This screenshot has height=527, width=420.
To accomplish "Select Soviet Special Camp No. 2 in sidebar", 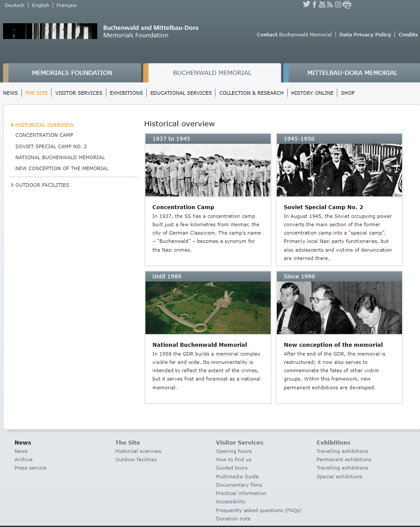I will click(x=51, y=146).
